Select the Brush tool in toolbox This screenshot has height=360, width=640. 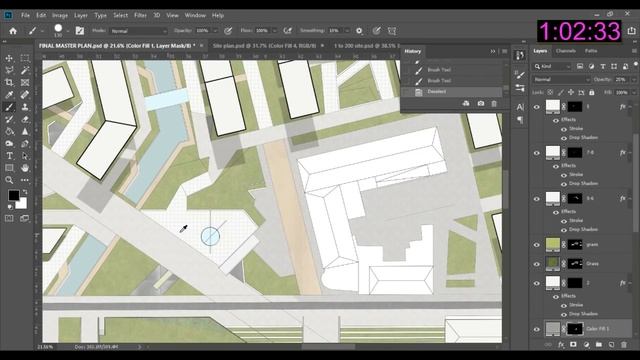[x=9, y=107]
